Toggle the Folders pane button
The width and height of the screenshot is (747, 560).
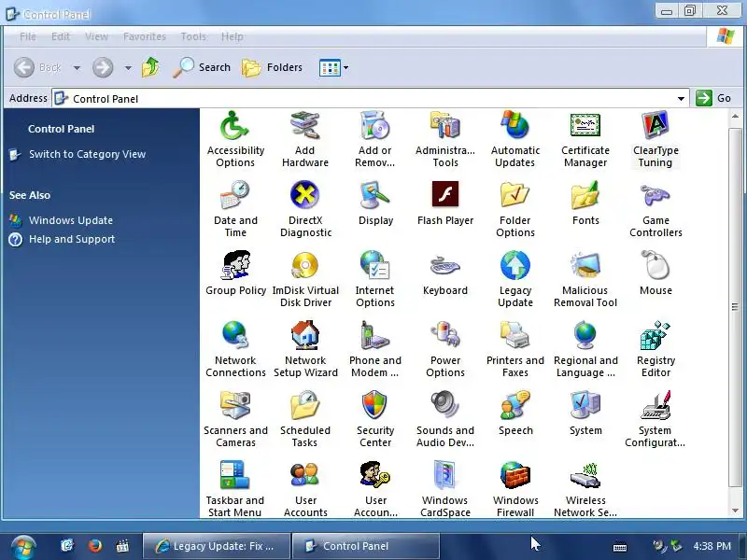[x=272, y=67]
